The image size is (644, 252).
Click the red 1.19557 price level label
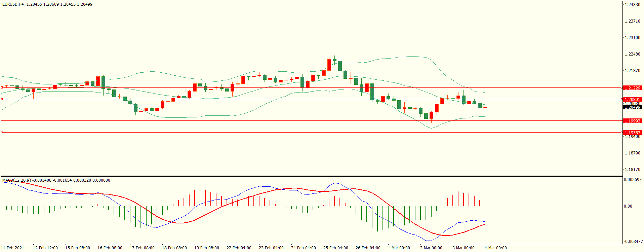tap(632, 133)
